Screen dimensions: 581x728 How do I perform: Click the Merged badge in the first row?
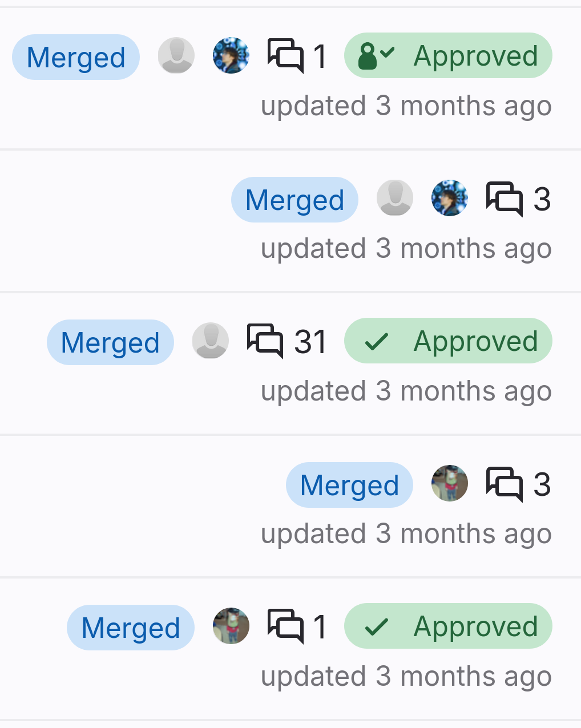(76, 57)
